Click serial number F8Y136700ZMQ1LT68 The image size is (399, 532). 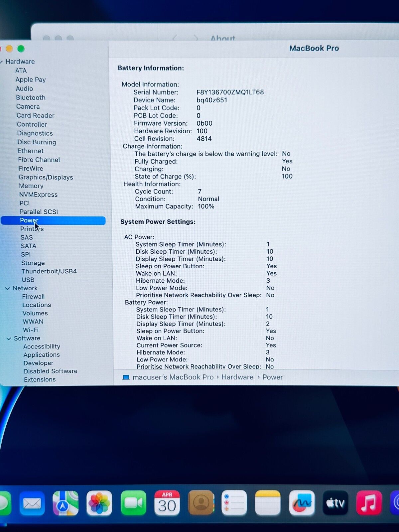tap(230, 92)
